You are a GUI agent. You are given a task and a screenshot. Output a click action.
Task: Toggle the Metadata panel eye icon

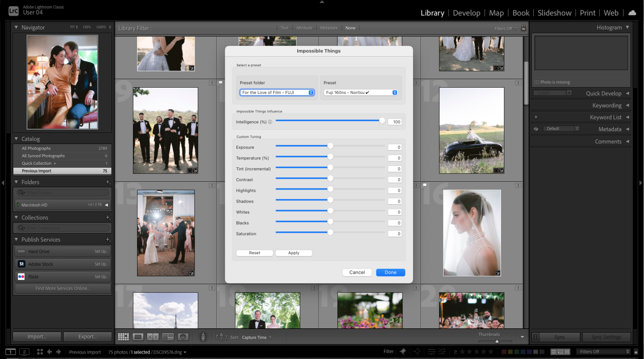(x=536, y=129)
